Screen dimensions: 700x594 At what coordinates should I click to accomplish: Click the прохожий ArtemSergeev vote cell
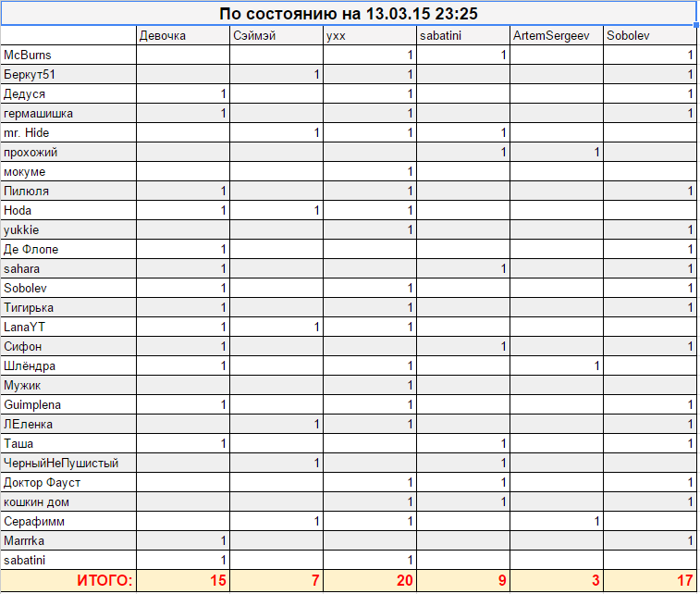click(557, 153)
